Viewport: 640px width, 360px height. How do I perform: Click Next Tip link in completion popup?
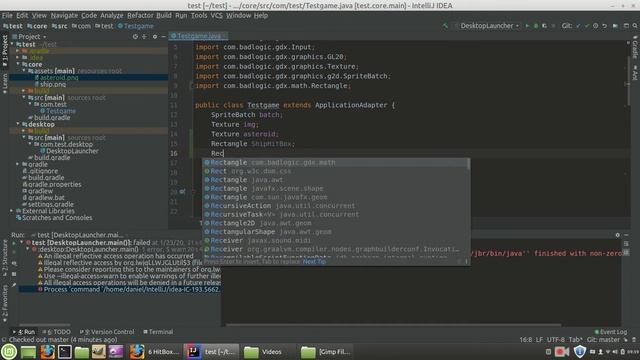point(314,262)
